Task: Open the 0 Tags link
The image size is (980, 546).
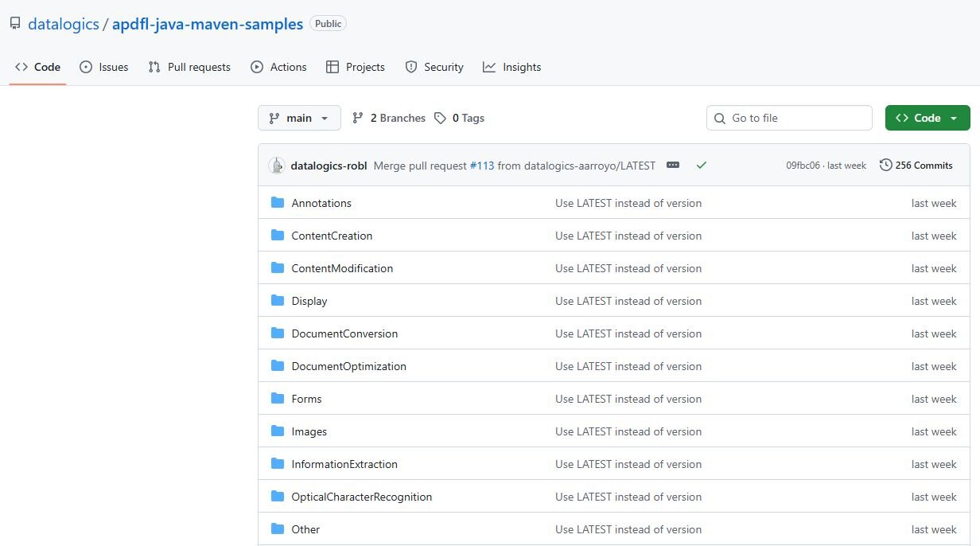Action: 460,118
